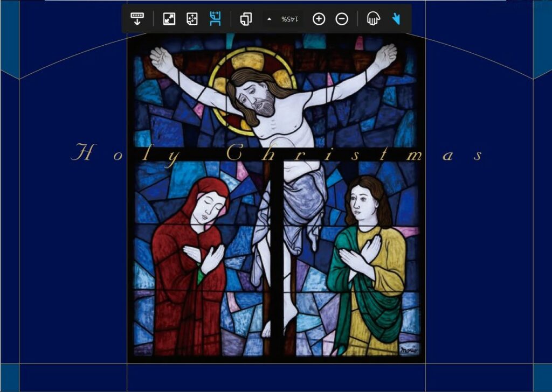Screen dimensions: 552x392
Task: Click the full screen expand arrows icon
Action: coord(169,19)
